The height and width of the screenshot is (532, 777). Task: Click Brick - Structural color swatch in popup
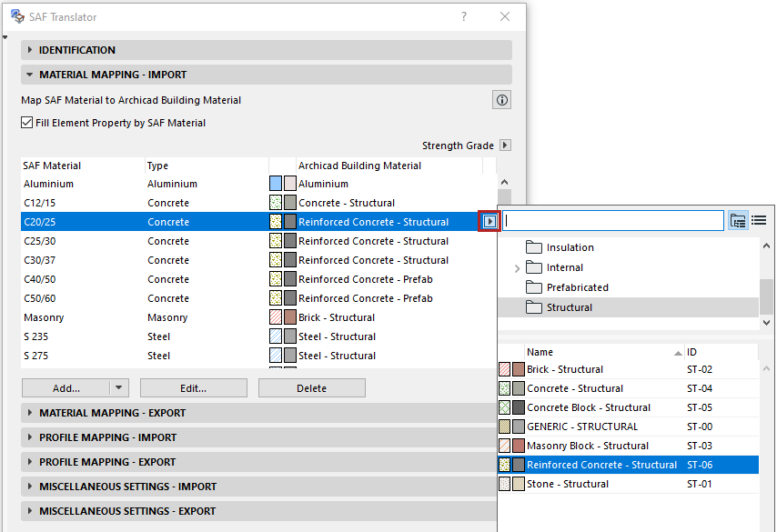[519, 369]
